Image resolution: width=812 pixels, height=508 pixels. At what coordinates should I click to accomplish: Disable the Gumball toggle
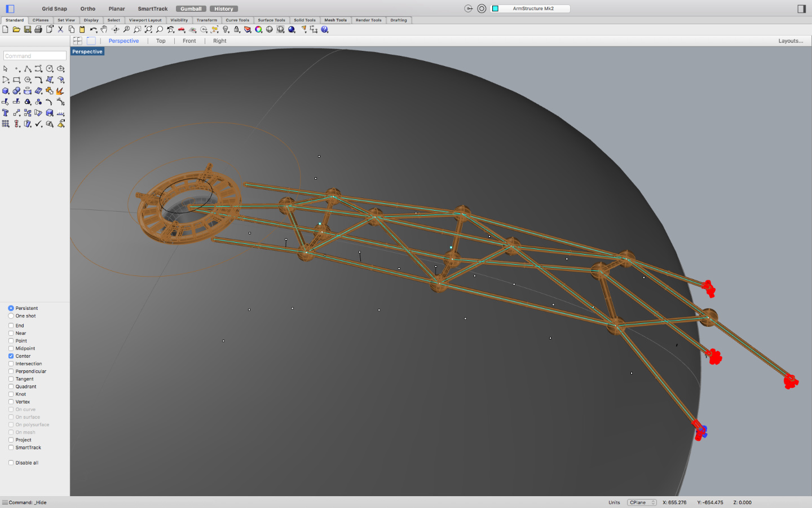191,9
